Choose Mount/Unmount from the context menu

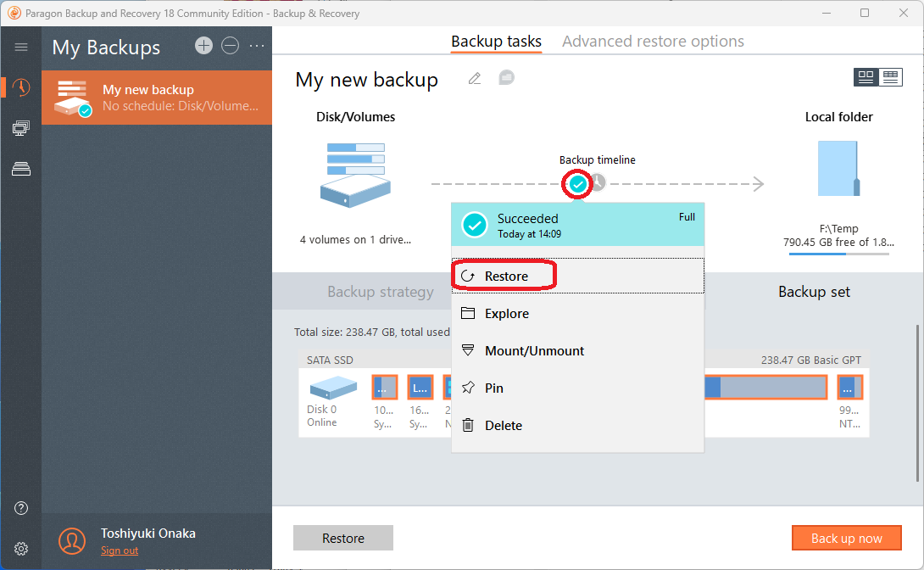pos(577,350)
